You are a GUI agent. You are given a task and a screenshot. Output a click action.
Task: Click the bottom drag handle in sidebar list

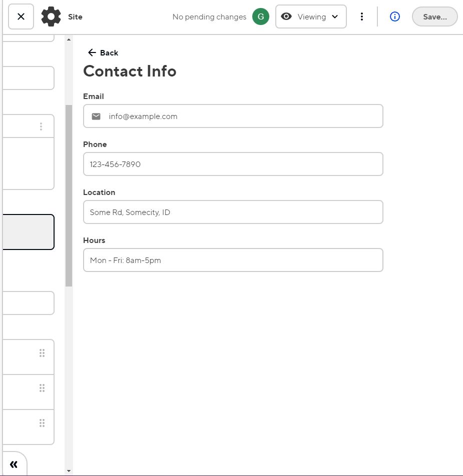pyautogui.click(x=42, y=423)
